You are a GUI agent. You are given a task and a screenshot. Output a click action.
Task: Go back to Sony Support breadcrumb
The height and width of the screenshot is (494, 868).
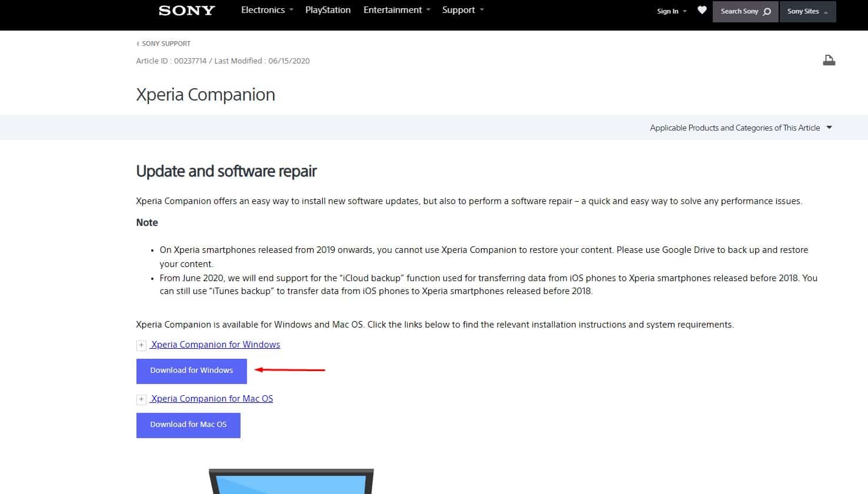(x=166, y=44)
